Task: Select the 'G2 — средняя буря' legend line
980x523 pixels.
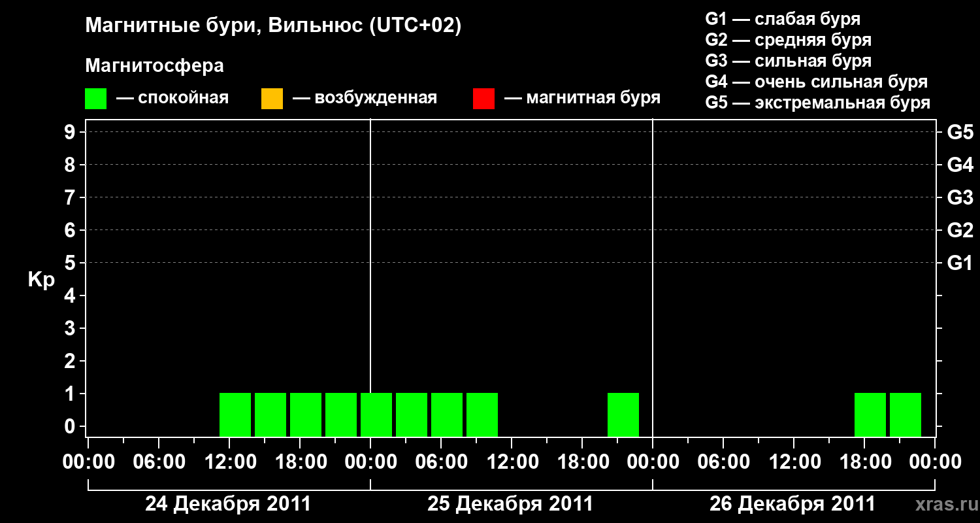Action: 788,40
